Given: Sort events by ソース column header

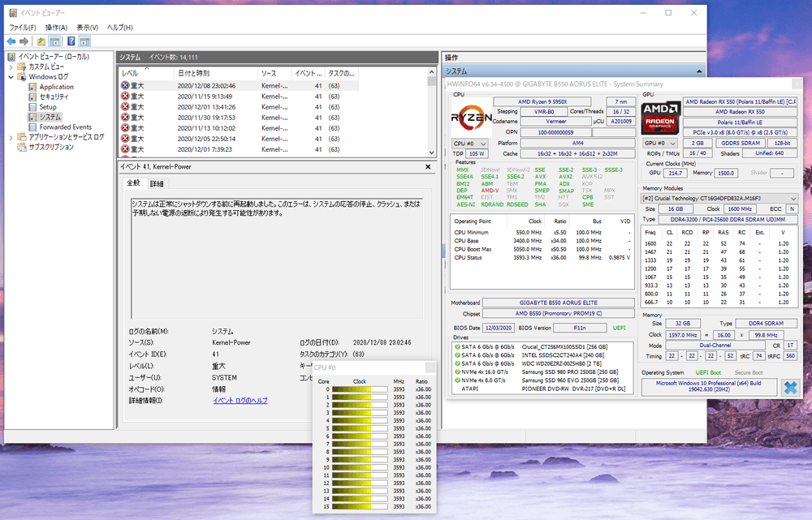Looking at the screenshot, I should pyautogui.click(x=274, y=74).
